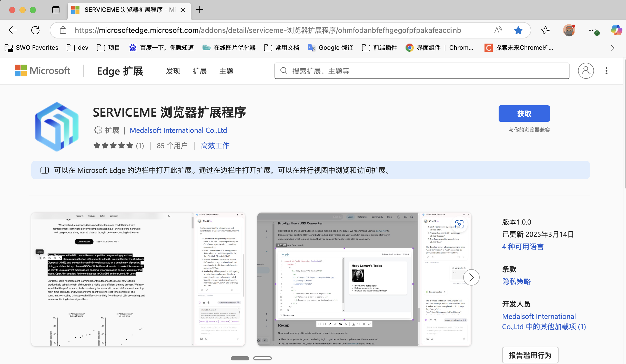Image resolution: width=626 pixels, height=364 pixels.
Task: Open add-ons site more options menu
Action: point(607,71)
